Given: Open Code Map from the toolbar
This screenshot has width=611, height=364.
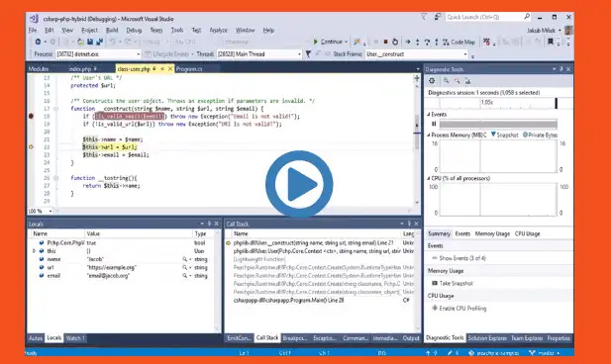Looking at the screenshot, I should (459, 42).
